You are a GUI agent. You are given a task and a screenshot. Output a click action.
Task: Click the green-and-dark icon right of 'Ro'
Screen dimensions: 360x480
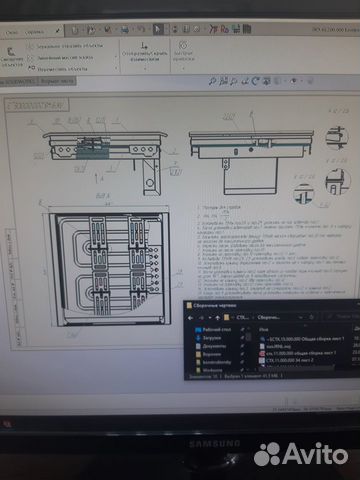(236, 29)
